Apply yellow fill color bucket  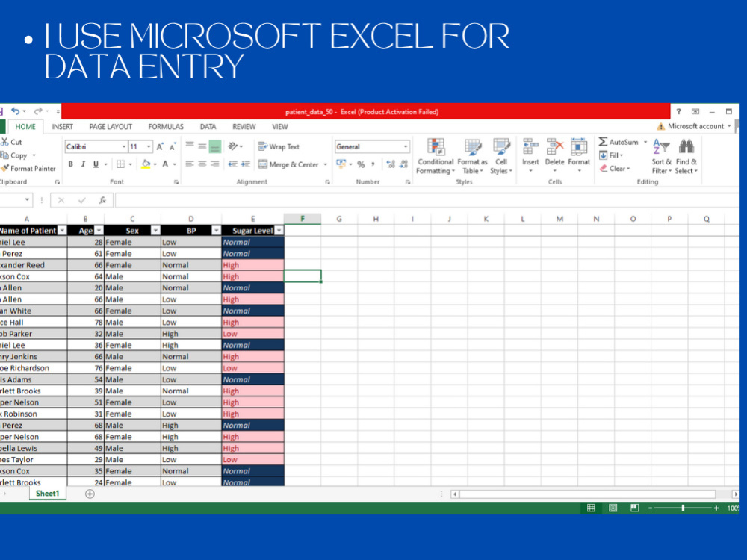pos(146,164)
